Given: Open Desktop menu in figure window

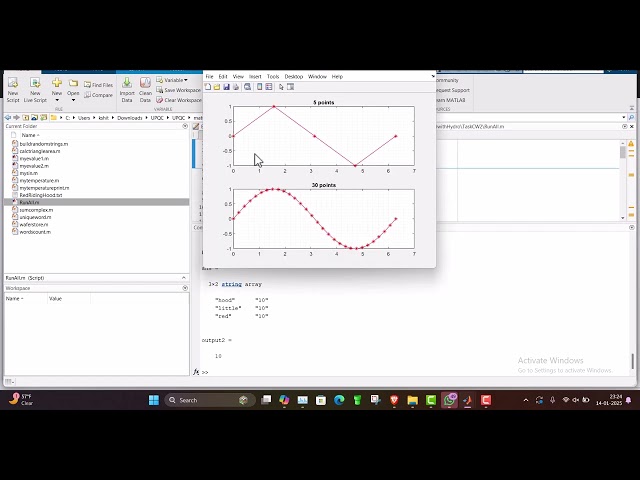Looking at the screenshot, I should [293, 76].
